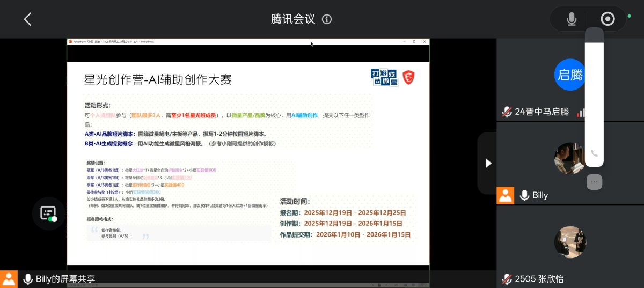Collapse the participant panel with the triangle arrow
Viewport: 644px width, 288px height.
point(488,163)
